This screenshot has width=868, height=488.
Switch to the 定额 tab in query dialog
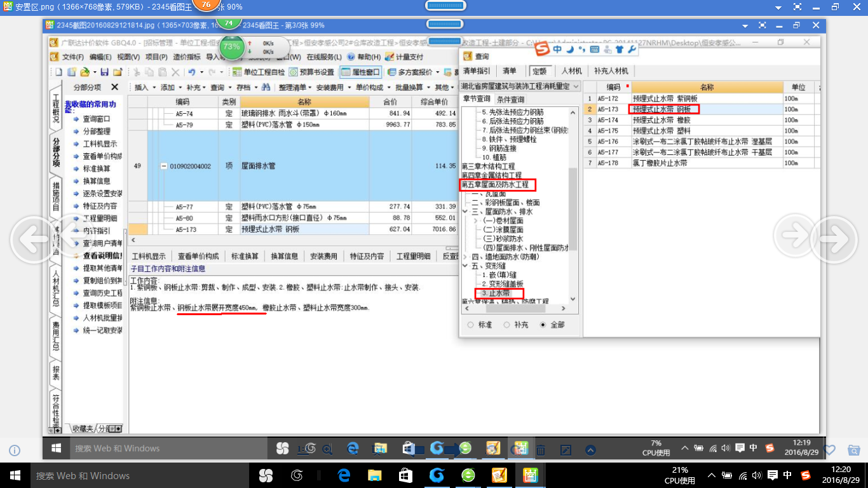click(x=539, y=71)
